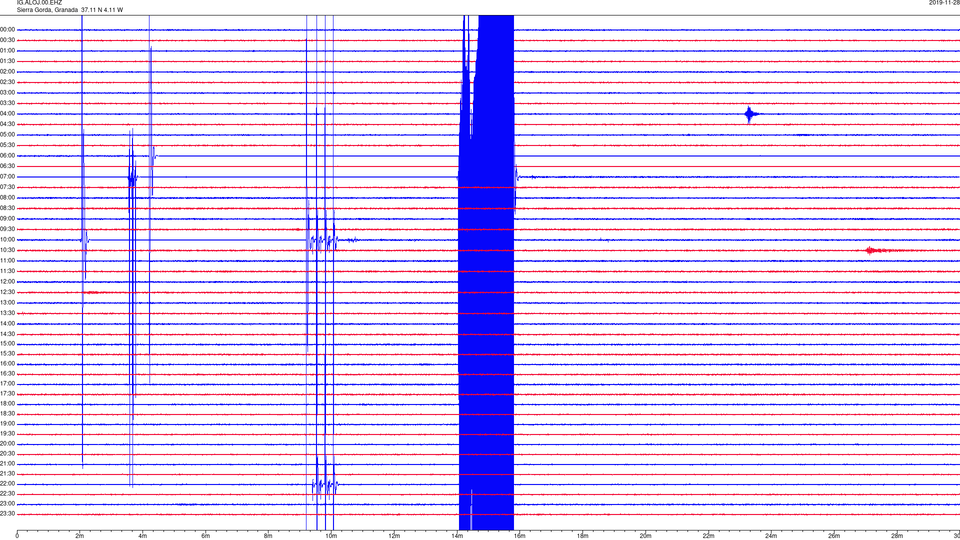The height and width of the screenshot is (540, 960).
Task: Select the 05:30 trace label
Action: point(7,144)
